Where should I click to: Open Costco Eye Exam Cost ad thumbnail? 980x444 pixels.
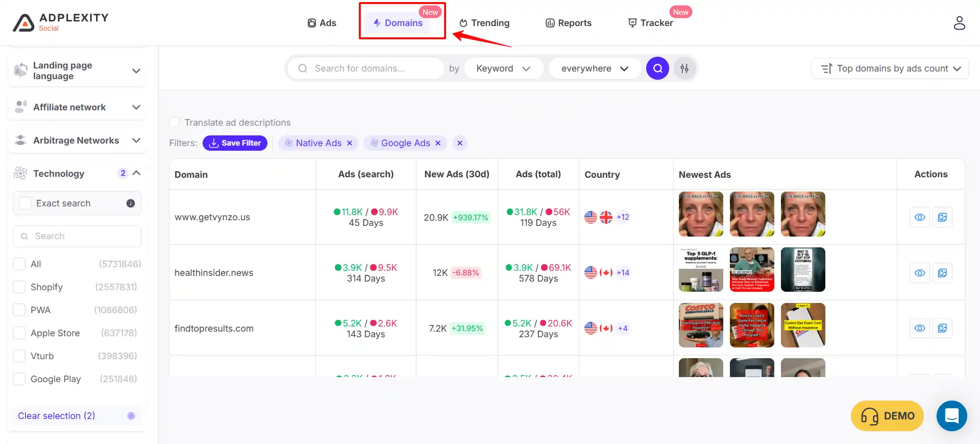coord(803,325)
